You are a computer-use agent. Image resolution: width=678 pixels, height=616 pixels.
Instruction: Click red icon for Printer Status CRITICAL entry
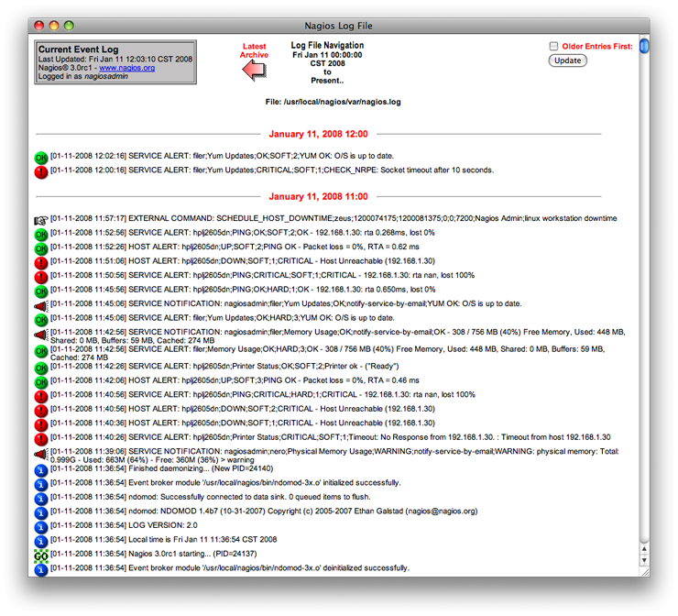click(41, 438)
